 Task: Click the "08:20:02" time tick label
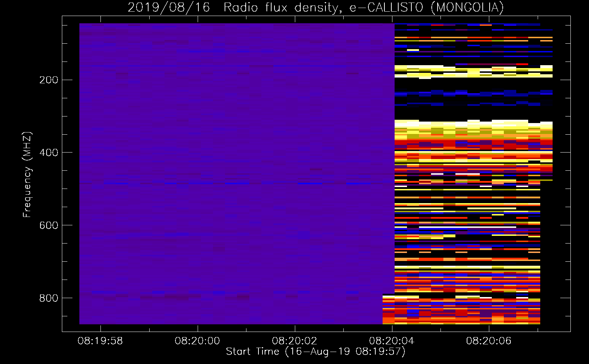[x=294, y=341]
